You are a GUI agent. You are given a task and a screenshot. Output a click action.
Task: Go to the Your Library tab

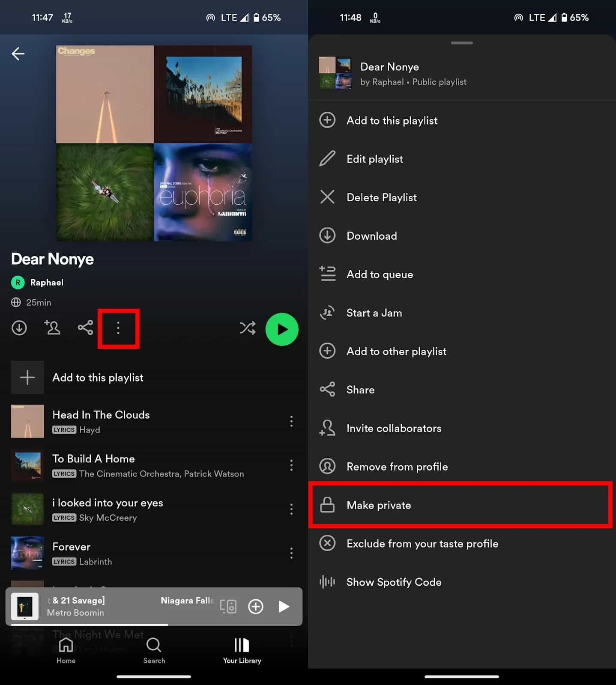point(242,650)
